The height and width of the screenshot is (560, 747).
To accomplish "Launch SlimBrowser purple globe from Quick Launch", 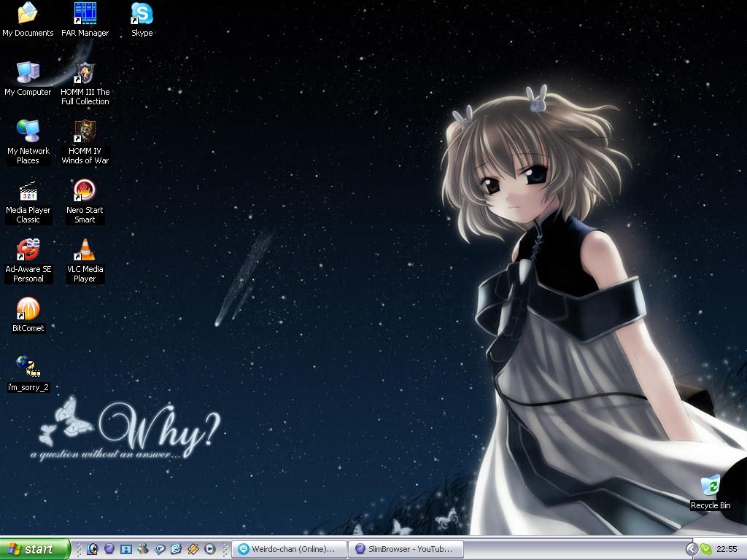I will tap(109, 549).
